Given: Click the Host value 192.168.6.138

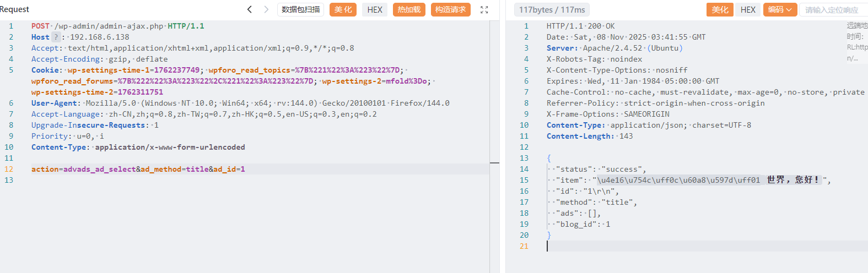Looking at the screenshot, I should (100, 37).
